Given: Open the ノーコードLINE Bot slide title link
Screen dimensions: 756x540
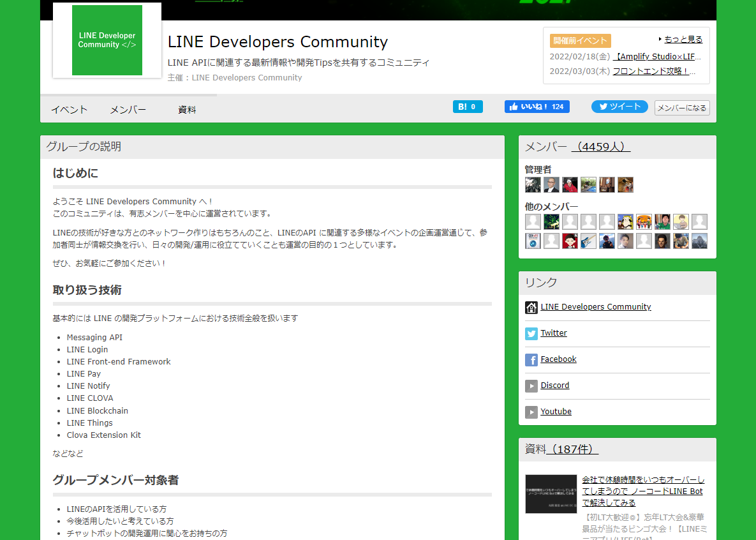Looking at the screenshot, I should coord(642,491).
